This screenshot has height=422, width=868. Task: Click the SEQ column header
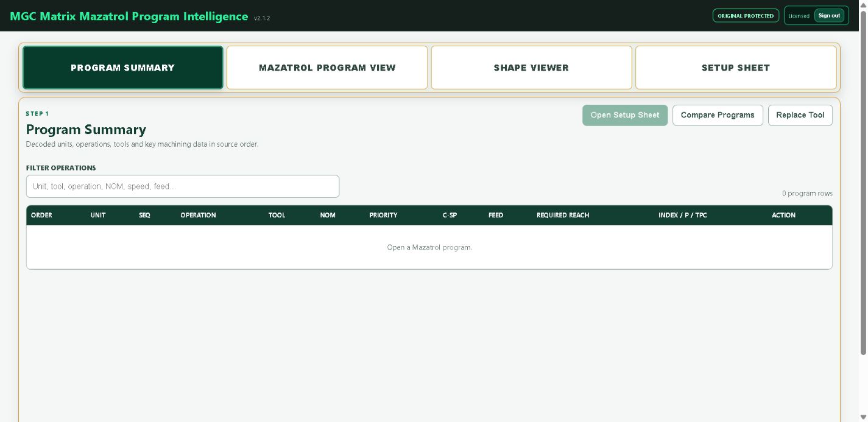pyautogui.click(x=144, y=215)
